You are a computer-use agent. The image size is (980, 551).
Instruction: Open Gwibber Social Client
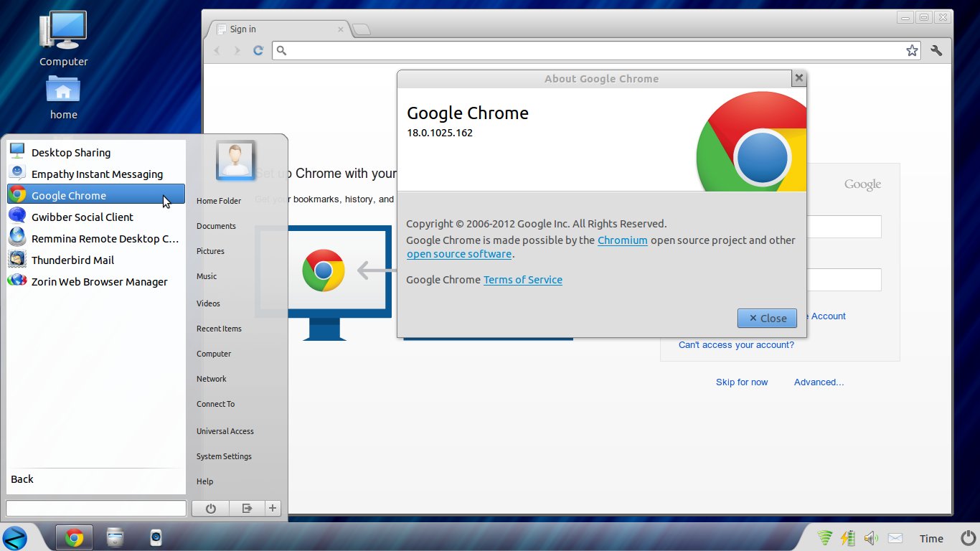(x=95, y=217)
